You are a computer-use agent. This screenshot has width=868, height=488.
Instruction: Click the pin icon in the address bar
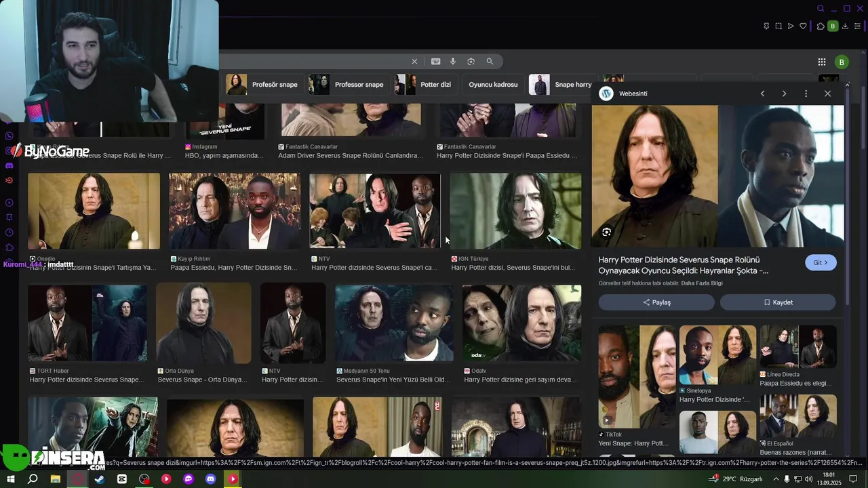pyautogui.click(x=766, y=26)
